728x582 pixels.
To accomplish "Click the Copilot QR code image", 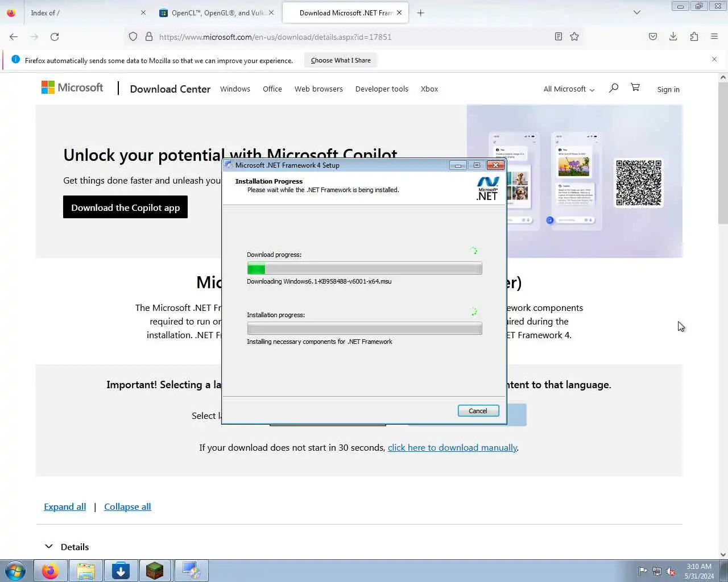I will [x=639, y=182].
